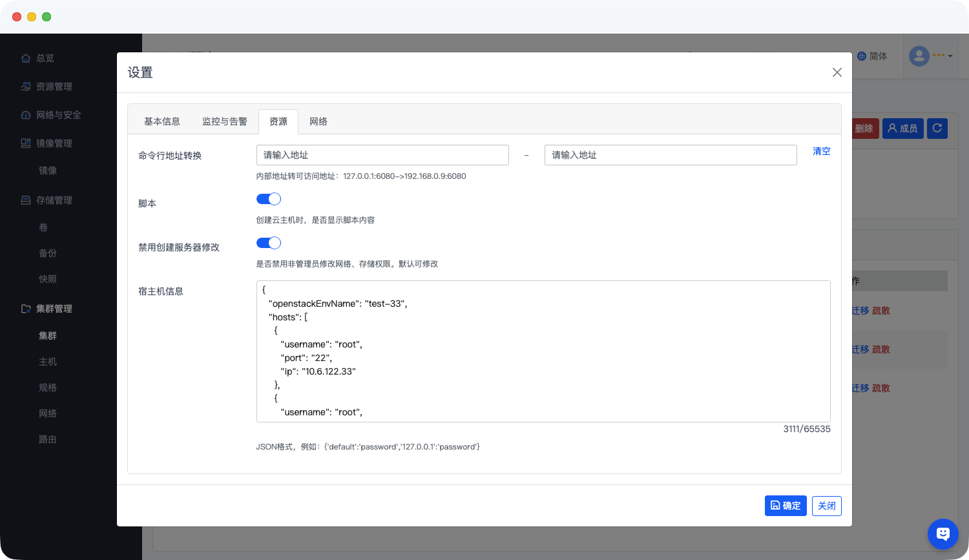This screenshot has height=560, width=969.
Task: Switch to the 基本信息 tab
Action: pos(162,121)
